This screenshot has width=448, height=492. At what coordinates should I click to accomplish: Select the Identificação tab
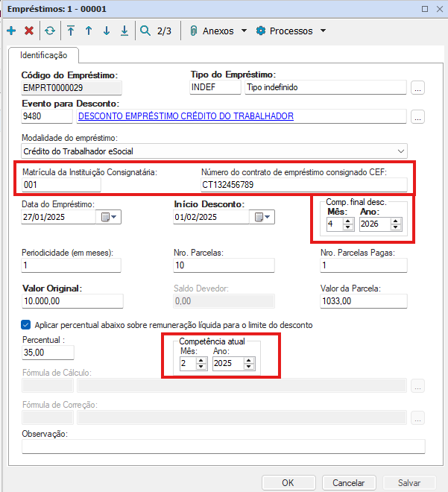(43, 55)
